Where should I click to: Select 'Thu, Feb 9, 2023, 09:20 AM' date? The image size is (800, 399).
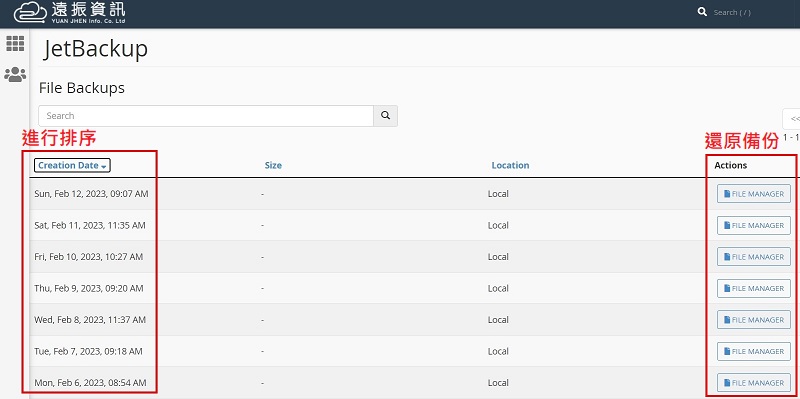click(x=89, y=288)
